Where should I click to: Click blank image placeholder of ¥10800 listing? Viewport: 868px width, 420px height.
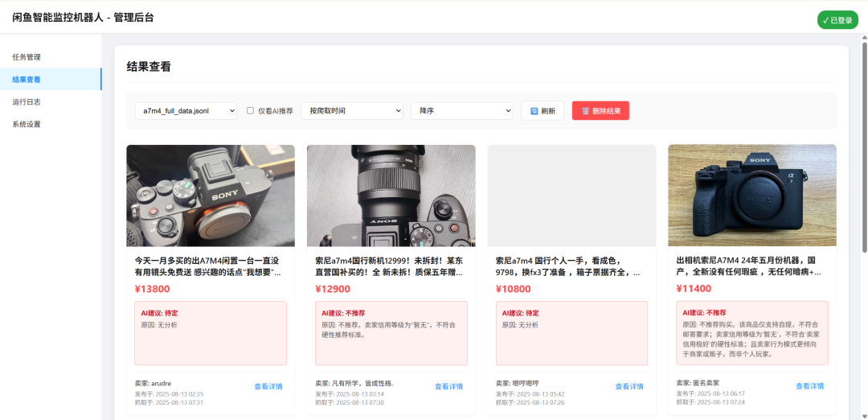(572, 196)
